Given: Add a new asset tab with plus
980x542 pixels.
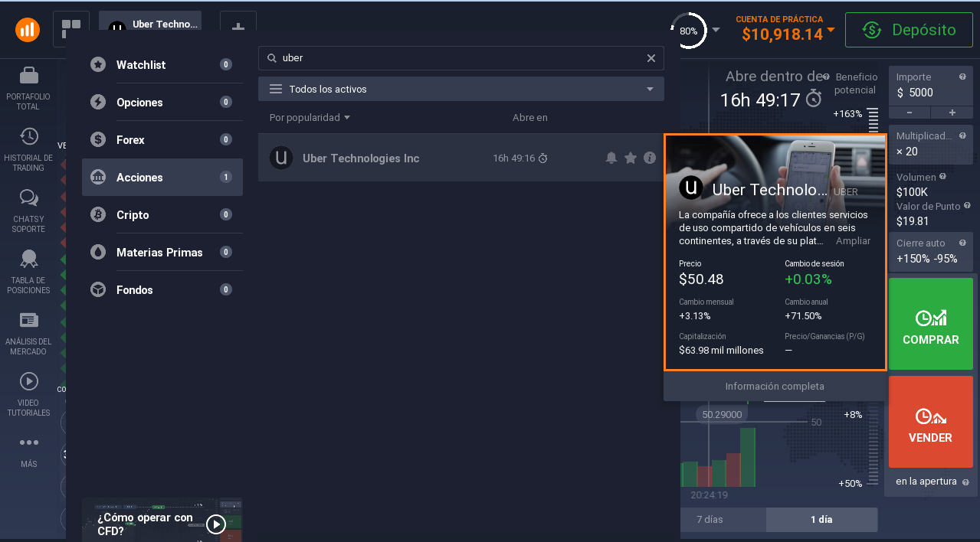Looking at the screenshot, I should [238, 28].
